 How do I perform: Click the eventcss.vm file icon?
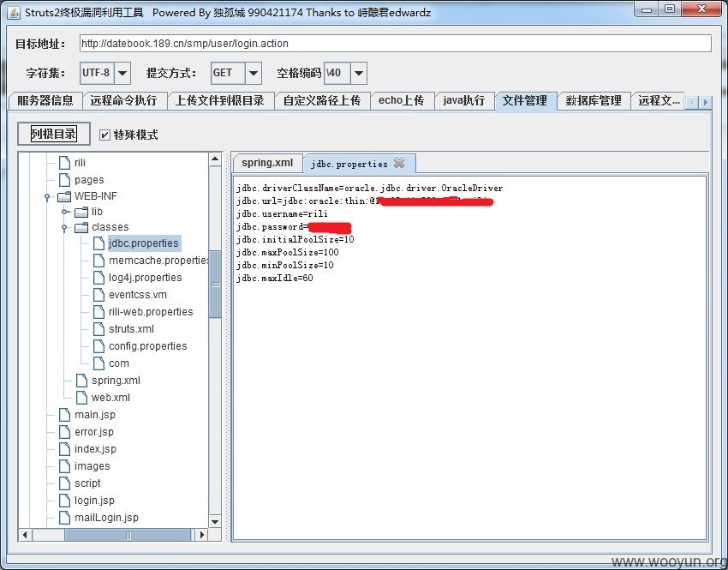point(98,295)
